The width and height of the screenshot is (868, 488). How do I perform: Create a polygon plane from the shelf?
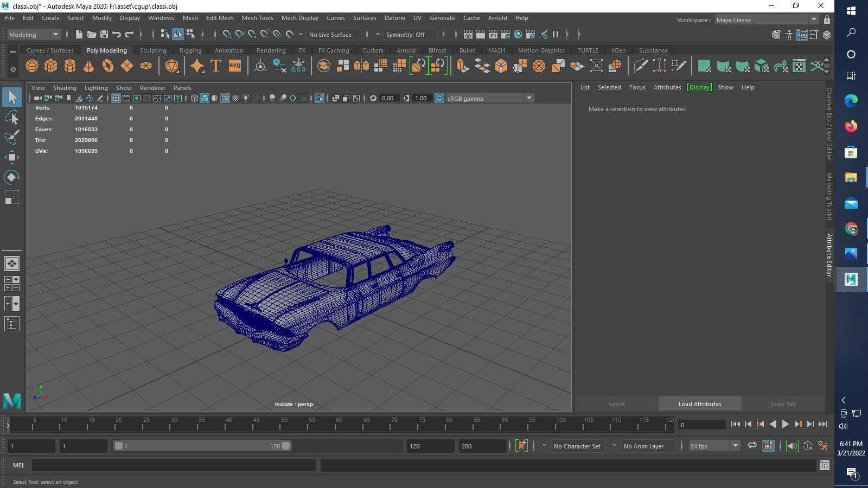126,66
